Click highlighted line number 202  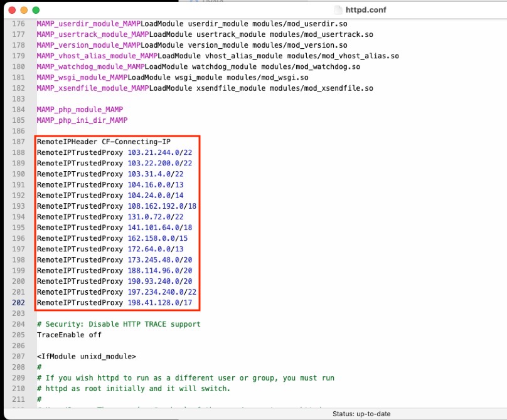[x=18, y=303]
